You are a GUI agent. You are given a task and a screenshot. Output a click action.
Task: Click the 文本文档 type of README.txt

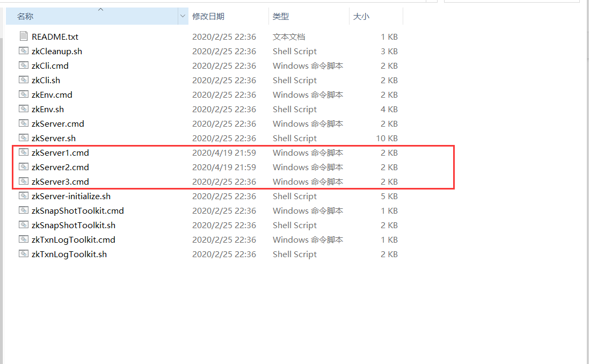coord(289,37)
